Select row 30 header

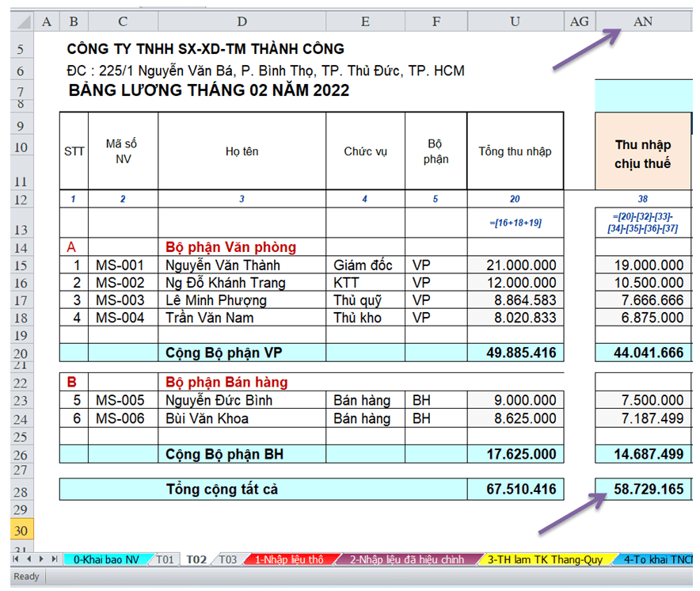coord(20,530)
